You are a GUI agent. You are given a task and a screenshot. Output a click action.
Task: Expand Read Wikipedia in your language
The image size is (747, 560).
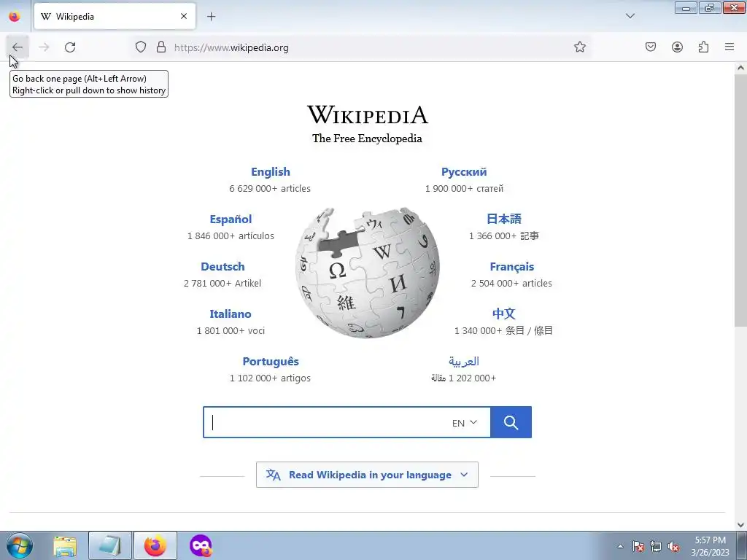(368, 475)
